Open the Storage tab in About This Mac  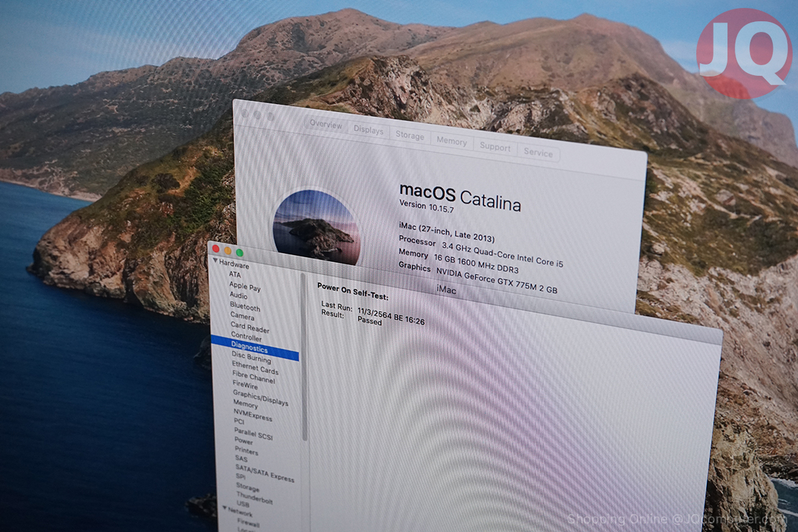(410, 136)
